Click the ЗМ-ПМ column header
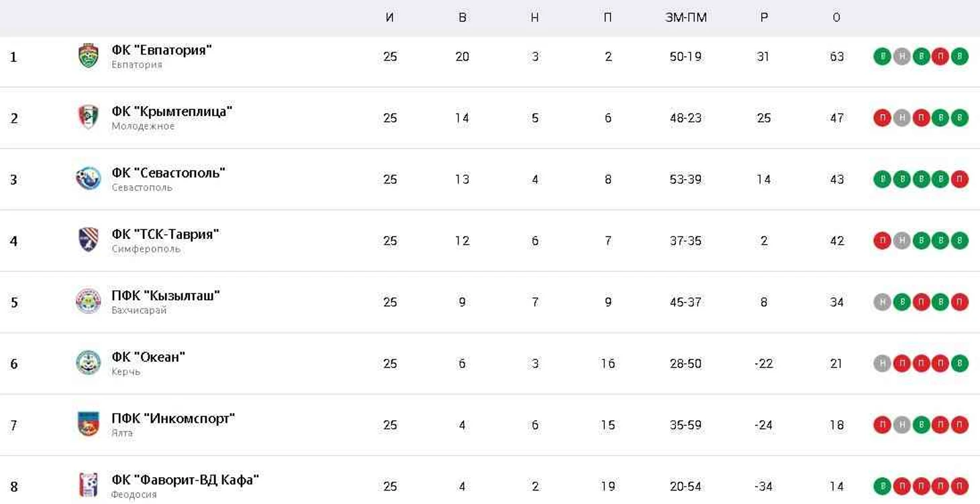 point(685,18)
